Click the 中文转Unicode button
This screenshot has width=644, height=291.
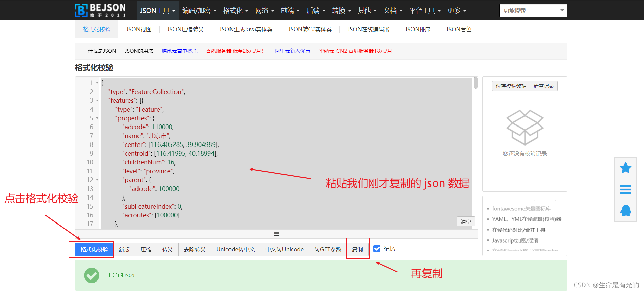click(x=284, y=249)
